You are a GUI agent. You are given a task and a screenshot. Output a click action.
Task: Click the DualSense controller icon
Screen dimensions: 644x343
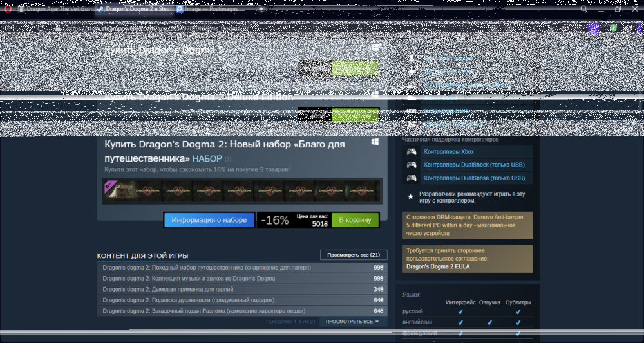pos(411,178)
